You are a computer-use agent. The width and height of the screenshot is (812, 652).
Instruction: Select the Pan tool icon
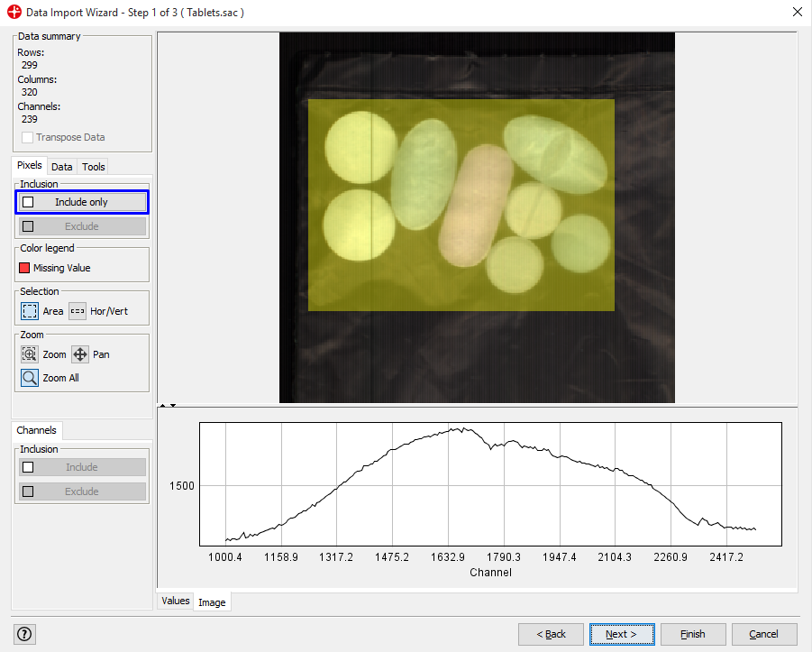(x=80, y=354)
